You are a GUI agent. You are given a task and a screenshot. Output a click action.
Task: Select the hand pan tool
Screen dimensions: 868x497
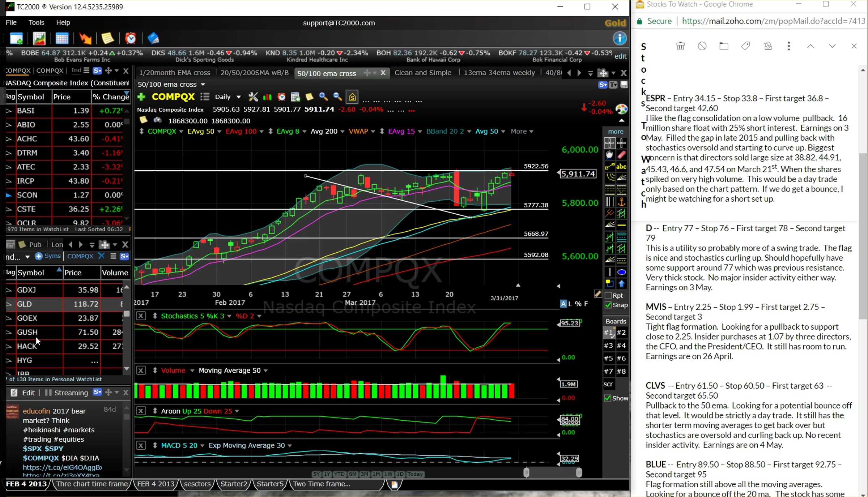coord(610,155)
